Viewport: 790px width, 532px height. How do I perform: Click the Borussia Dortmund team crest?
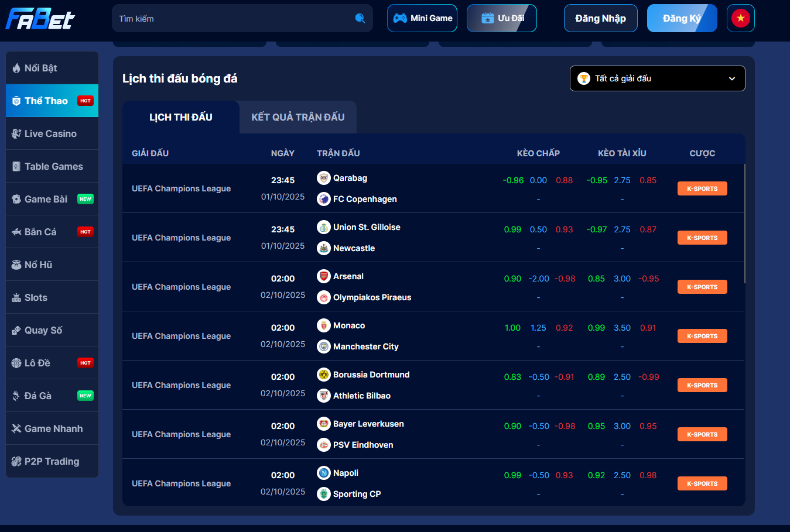[324, 375]
